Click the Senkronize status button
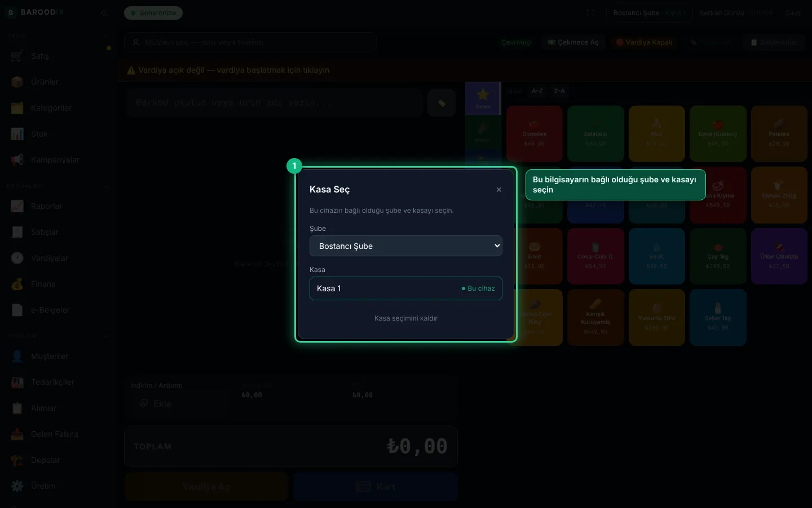The image size is (812, 508). 153,13
